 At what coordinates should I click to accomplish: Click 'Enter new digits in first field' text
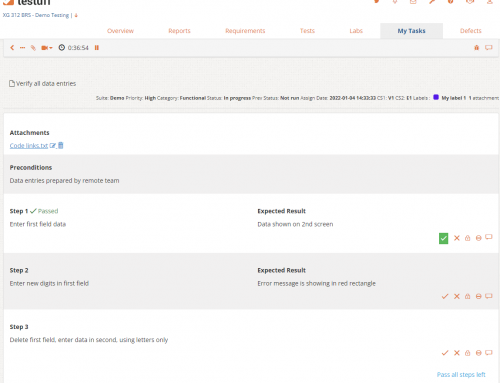pos(49,283)
